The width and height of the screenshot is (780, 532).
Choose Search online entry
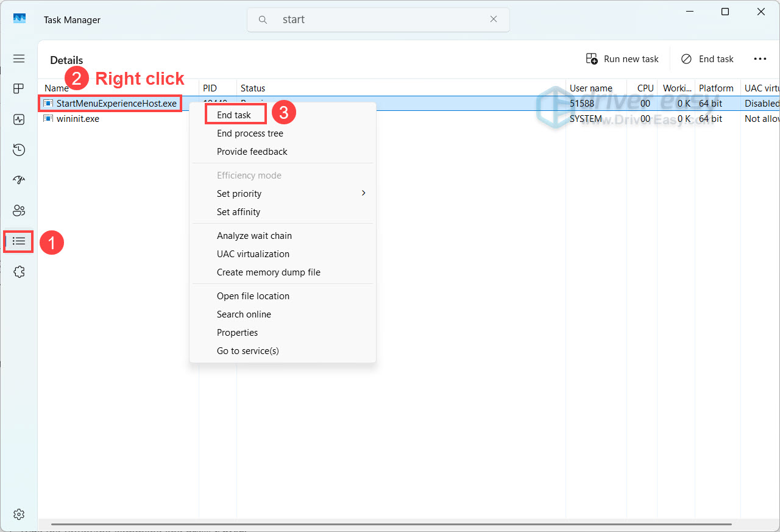click(x=244, y=314)
